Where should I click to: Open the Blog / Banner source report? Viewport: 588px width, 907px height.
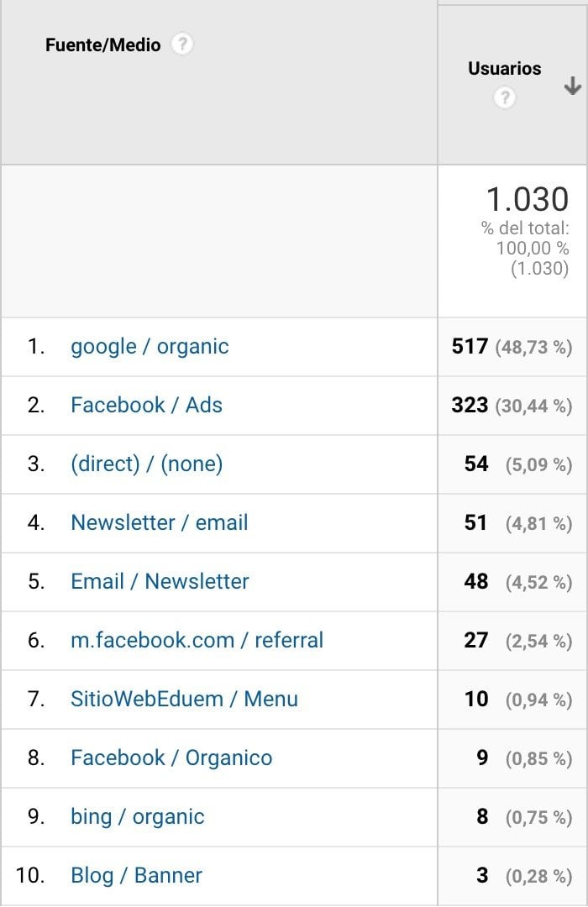pos(135,875)
